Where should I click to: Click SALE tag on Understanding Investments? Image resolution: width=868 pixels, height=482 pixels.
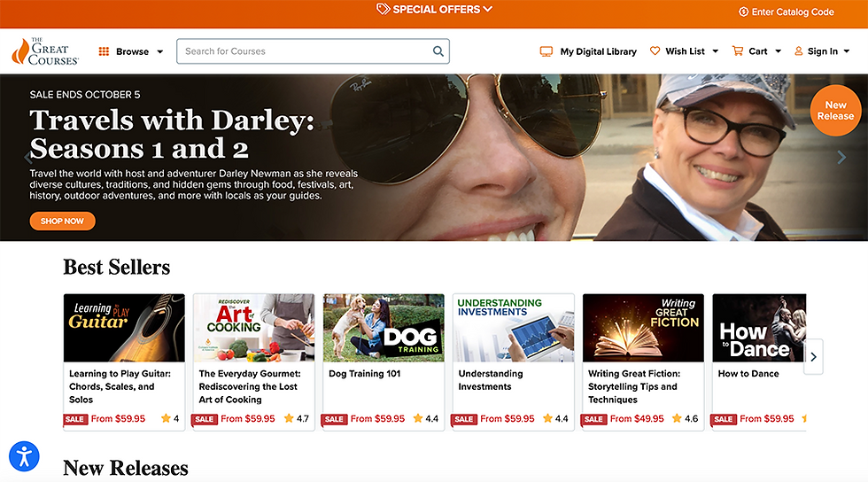pos(464,419)
